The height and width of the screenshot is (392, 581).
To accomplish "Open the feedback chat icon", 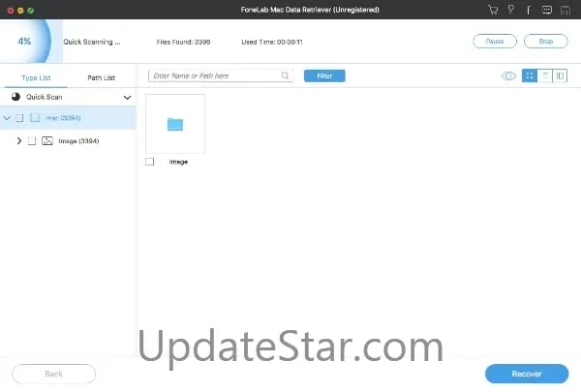I will [x=547, y=10].
